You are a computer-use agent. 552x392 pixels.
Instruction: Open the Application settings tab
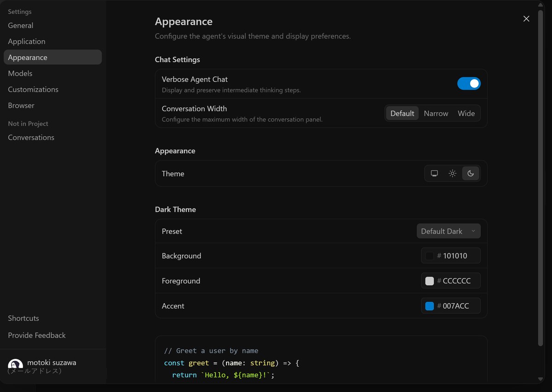[52, 41]
